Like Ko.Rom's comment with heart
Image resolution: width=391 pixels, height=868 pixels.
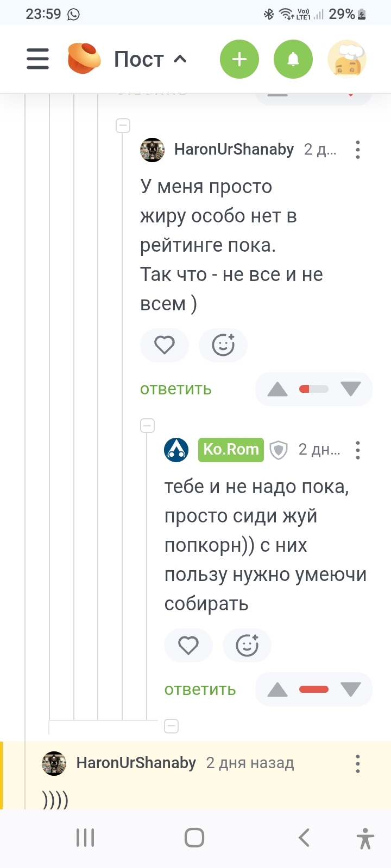188,645
